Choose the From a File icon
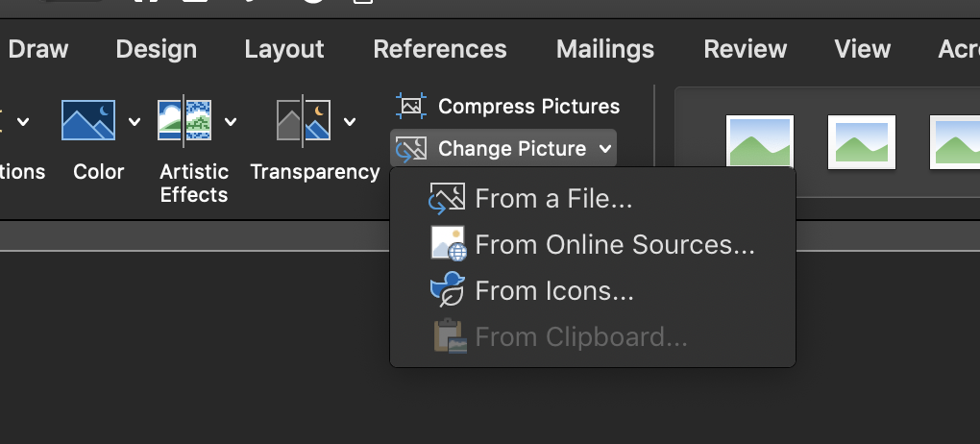 (447, 198)
